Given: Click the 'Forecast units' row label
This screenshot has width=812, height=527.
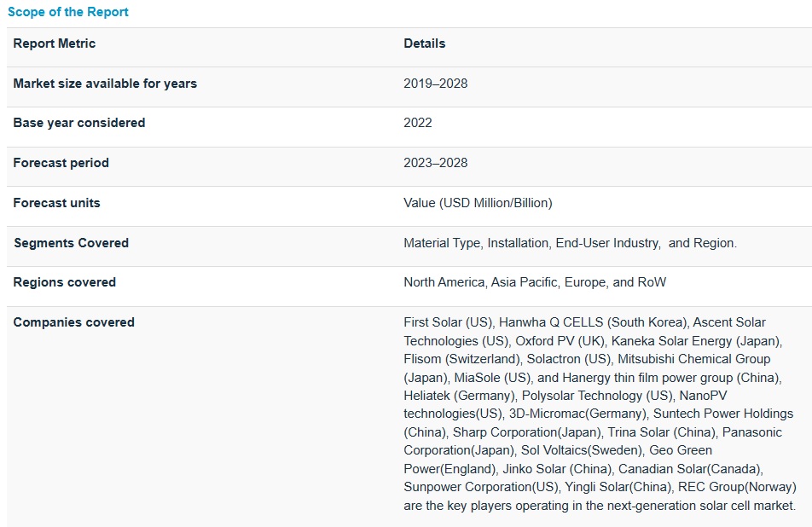Looking at the screenshot, I should tap(56, 203).
